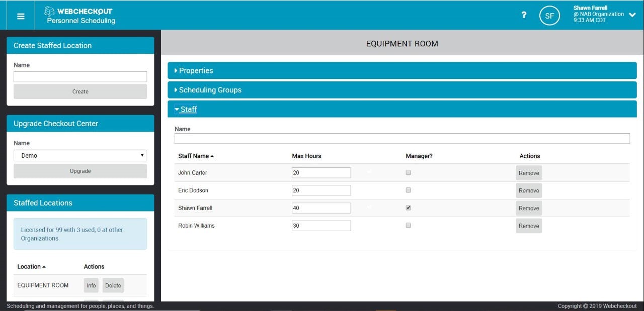
Task: Sort staffed locations by the Location arrow
Action: 44,266
